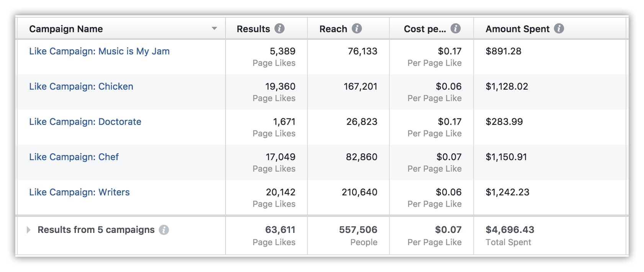This screenshot has height=272, width=644.
Task: Click the Campaign Name column header
Action: point(66,29)
